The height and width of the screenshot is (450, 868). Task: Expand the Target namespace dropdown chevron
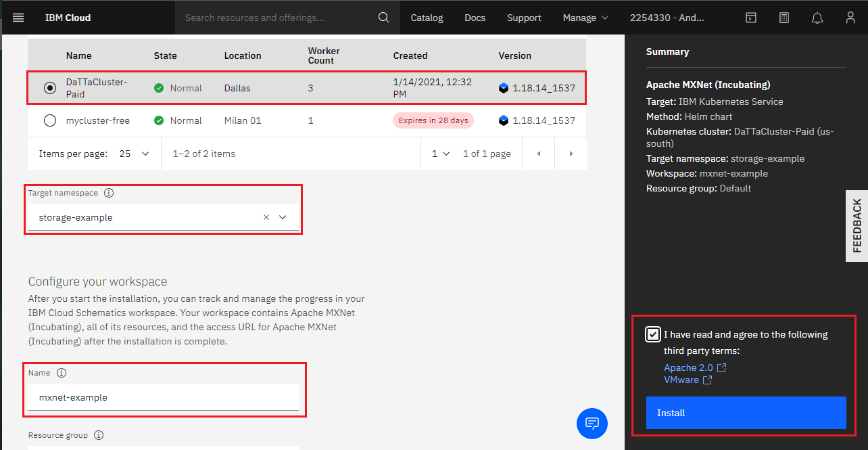(283, 217)
